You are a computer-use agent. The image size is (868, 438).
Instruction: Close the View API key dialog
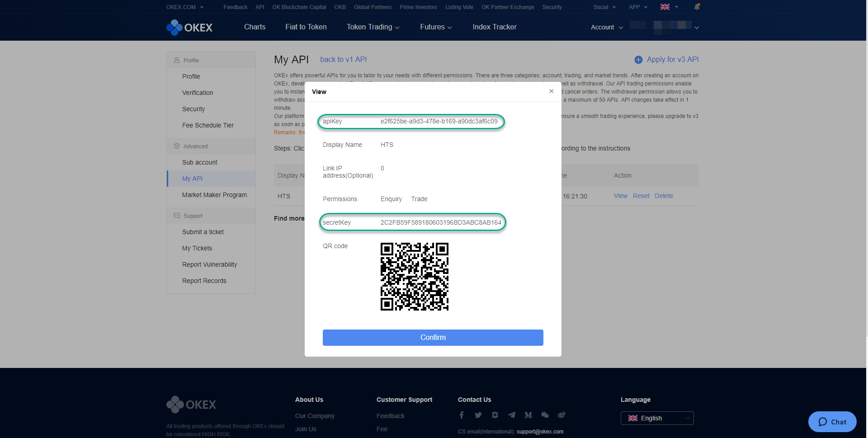point(551,91)
